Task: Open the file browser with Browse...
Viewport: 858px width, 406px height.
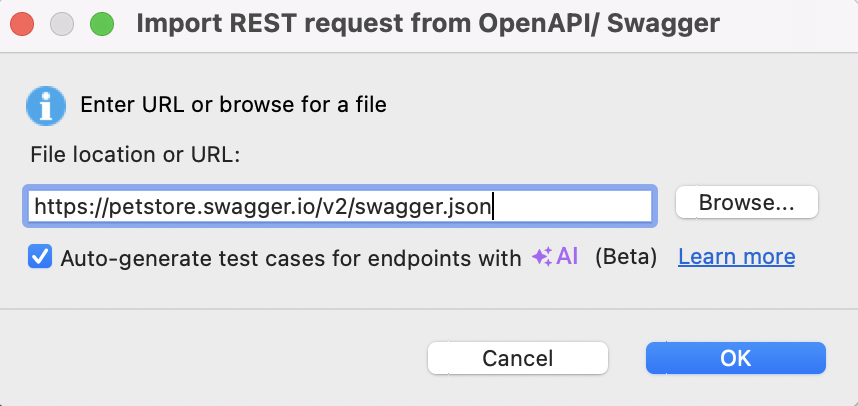Action: coord(746,202)
